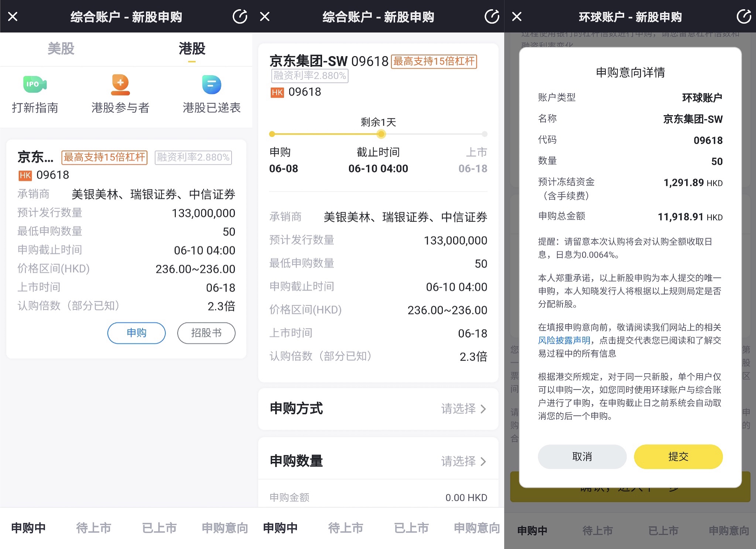
Task: Select middle panel 申购意向 bottom tab
Action: [477, 528]
